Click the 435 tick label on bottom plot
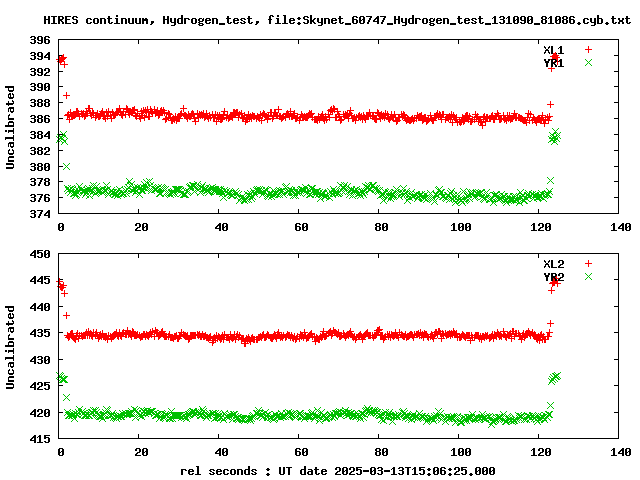 (x=40, y=333)
